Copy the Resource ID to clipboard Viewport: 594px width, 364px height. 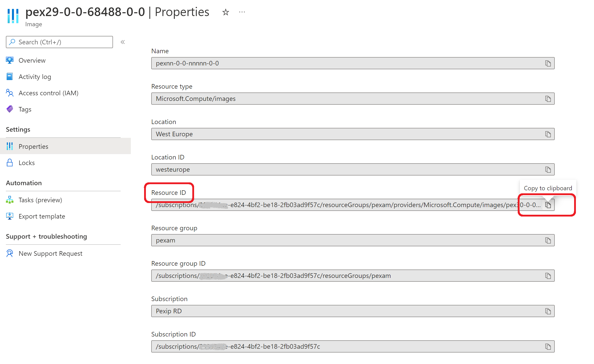[x=548, y=205]
